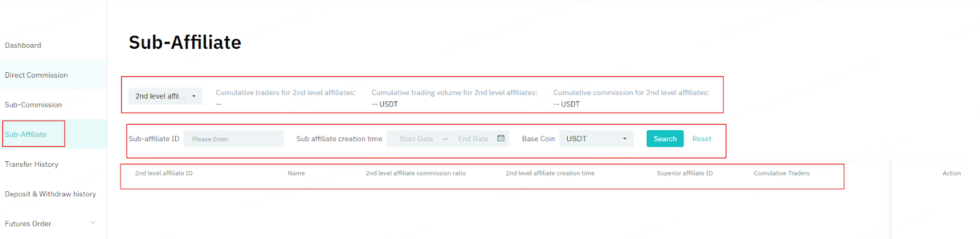Click the Reset link
980x239 pixels.
click(702, 139)
